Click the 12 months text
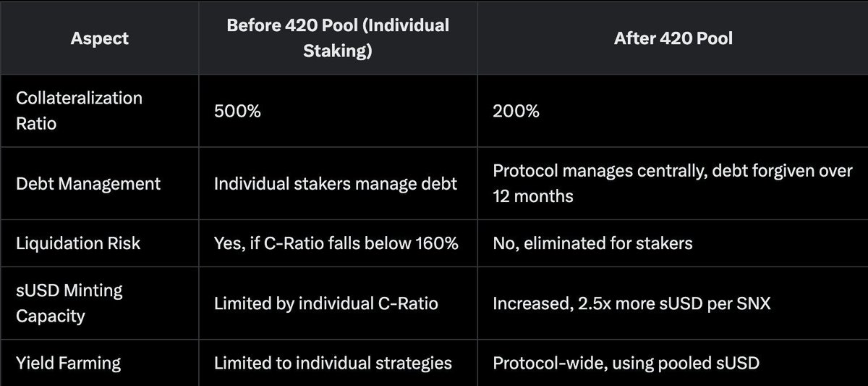 (x=533, y=196)
